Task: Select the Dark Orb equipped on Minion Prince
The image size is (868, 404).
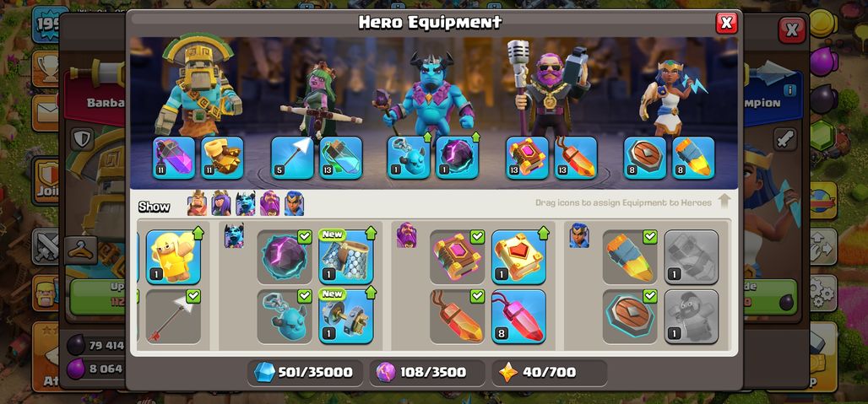Action: click(x=457, y=158)
